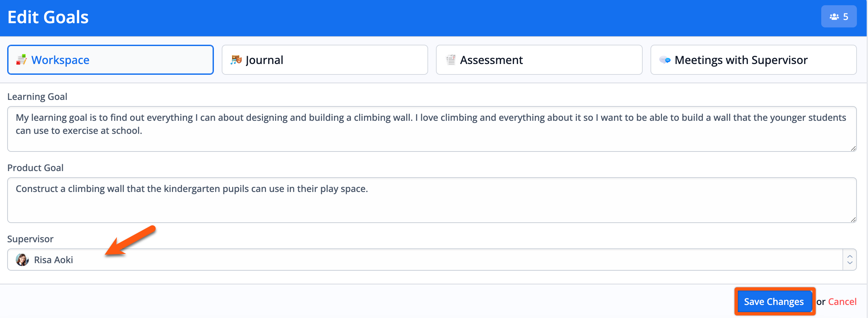
Task: Click the members count badge showing 5
Action: 839,17
